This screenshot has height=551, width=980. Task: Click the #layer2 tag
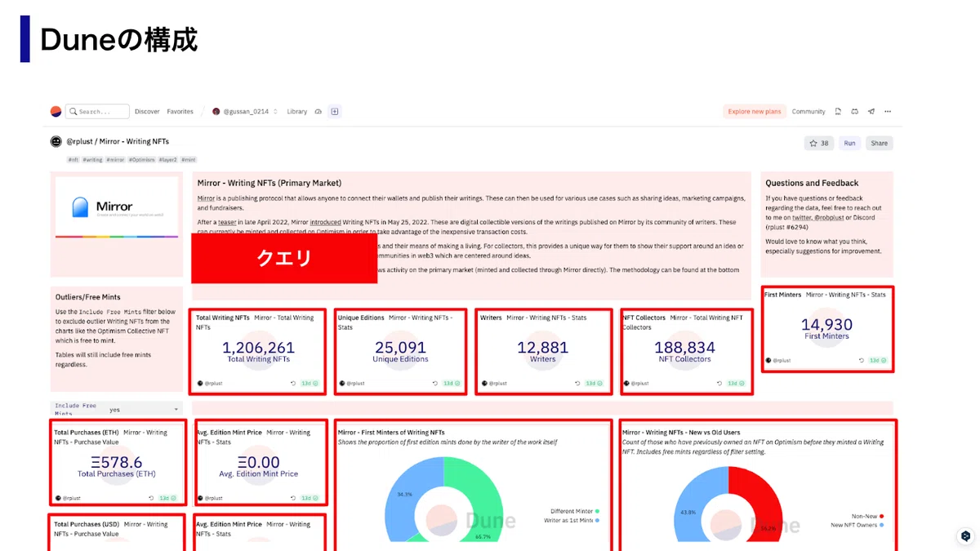coord(167,160)
